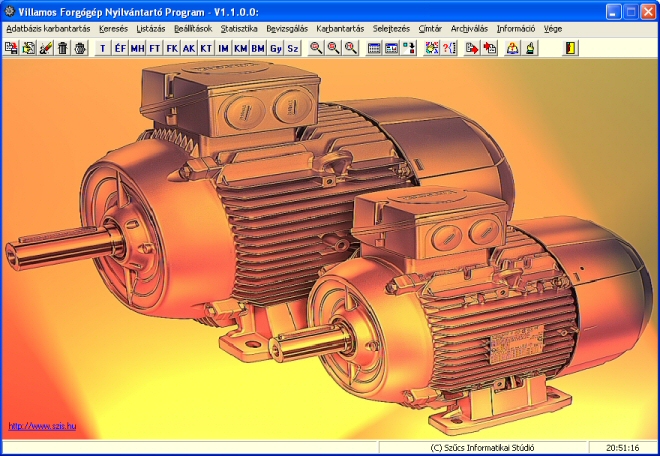Click the exit door icon in toolbar

point(570,48)
